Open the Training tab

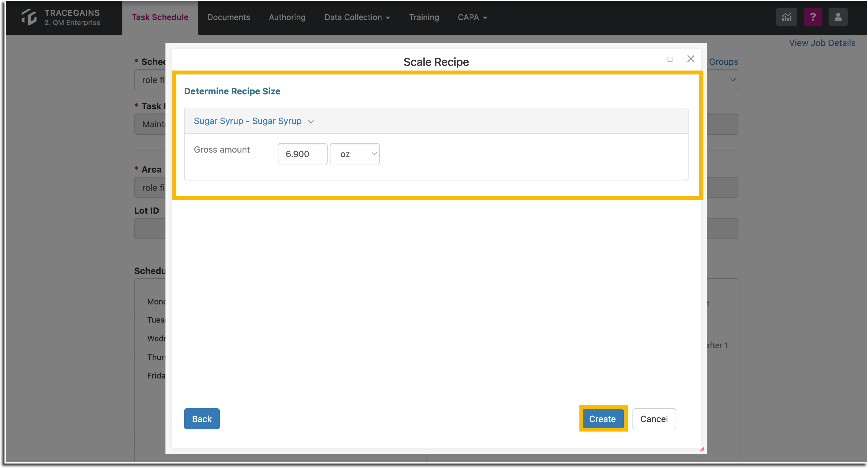[424, 17]
